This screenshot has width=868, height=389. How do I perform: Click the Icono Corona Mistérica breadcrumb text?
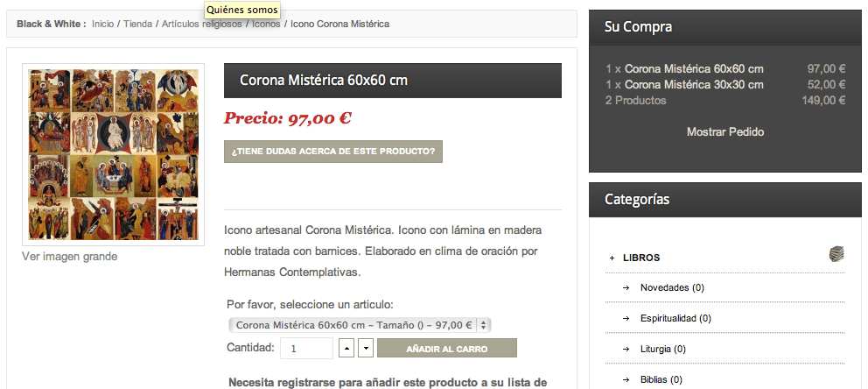pyautogui.click(x=339, y=24)
